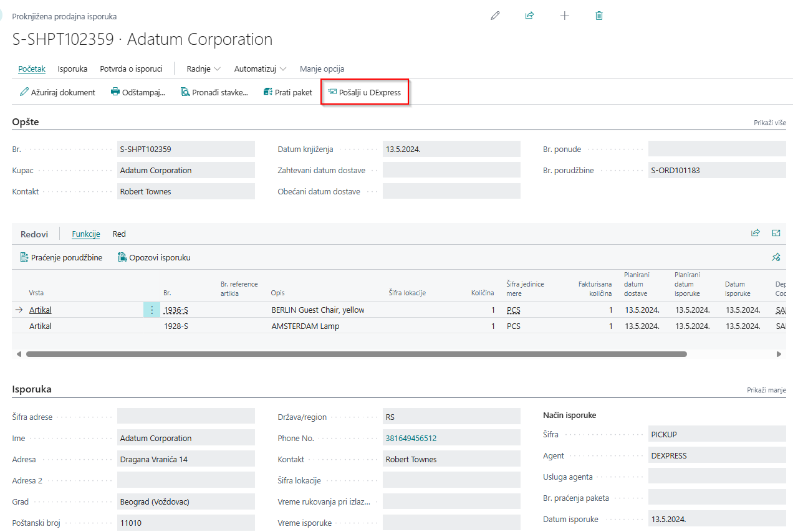Click the plus icon to create new
Screen dimensions: 793x532
point(565,16)
